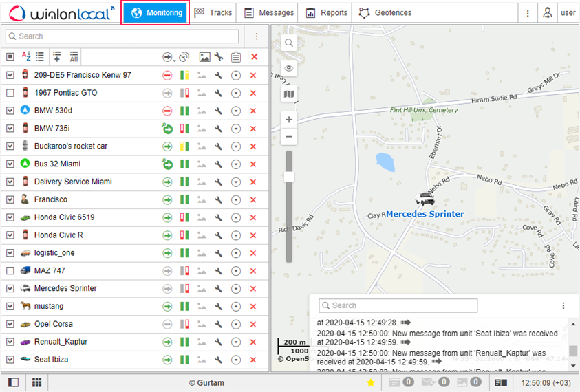The height and width of the screenshot is (392, 580).
Task: Check the 1967 Pontiac GTO checkbox
Action: click(10, 93)
